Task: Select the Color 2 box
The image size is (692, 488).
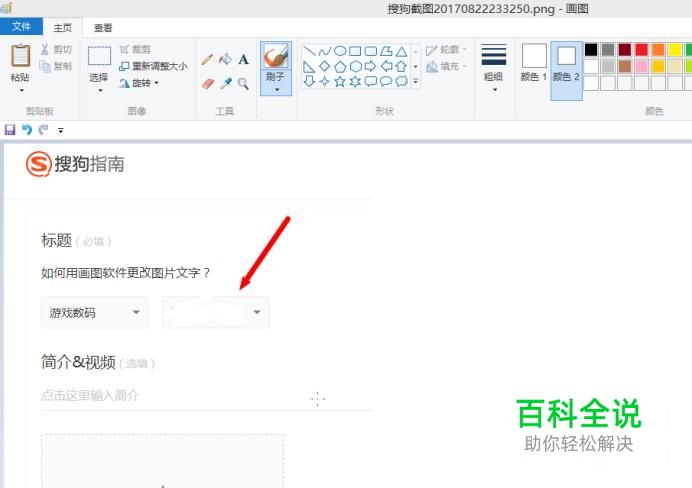Action: tap(566, 70)
